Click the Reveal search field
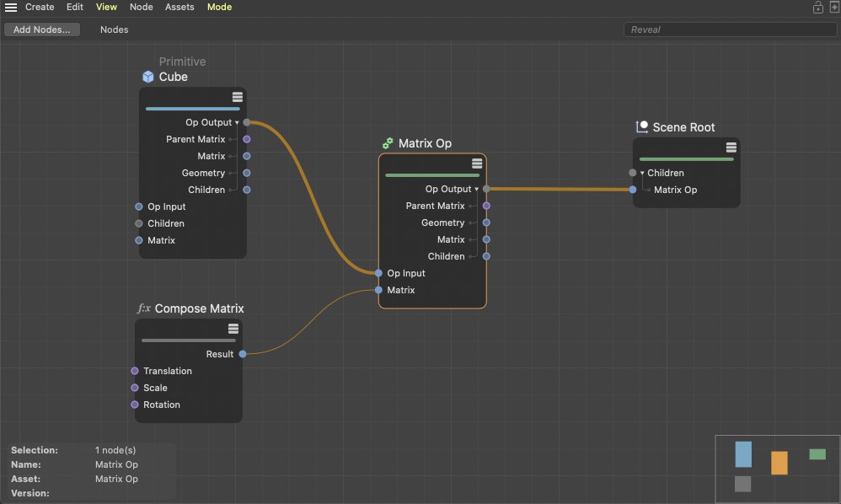Image resolution: width=841 pixels, height=504 pixels. (730, 29)
